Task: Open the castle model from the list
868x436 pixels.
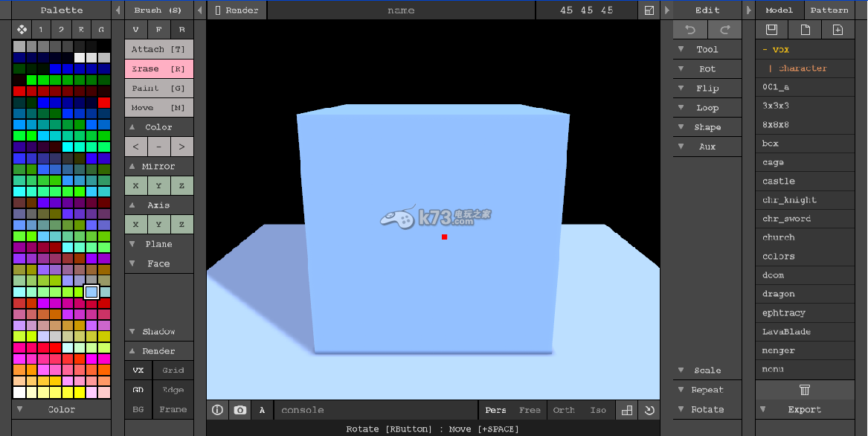Action: click(779, 181)
